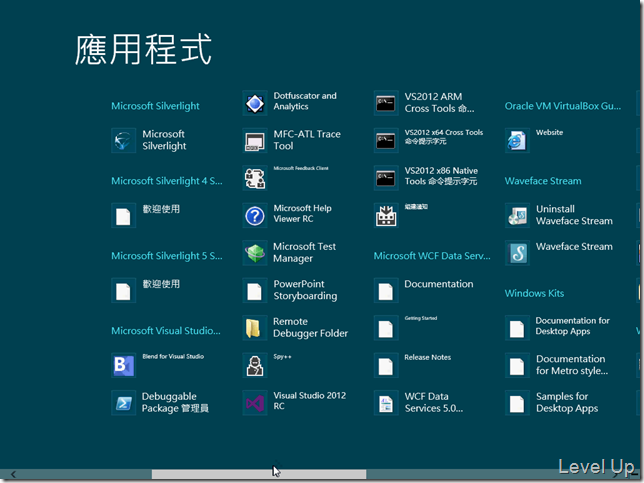Click the Oracle VM VirtualBox Gu... heading

[x=563, y=106]
